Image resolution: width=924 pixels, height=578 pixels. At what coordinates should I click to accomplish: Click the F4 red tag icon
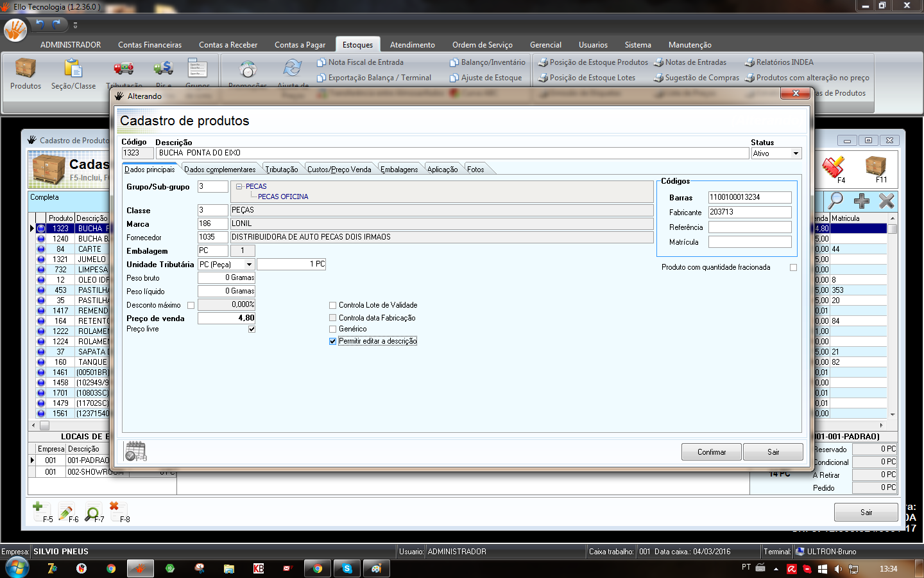tap(834, 170)
